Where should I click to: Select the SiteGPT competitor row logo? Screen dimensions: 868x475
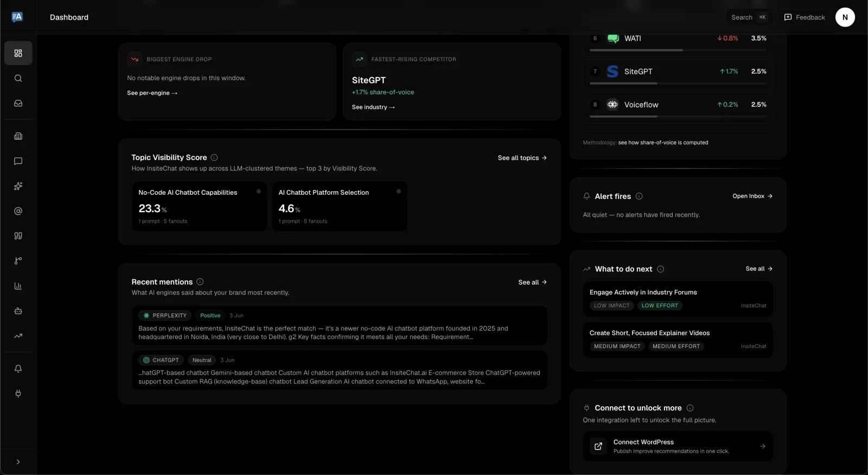coord(612,72)
